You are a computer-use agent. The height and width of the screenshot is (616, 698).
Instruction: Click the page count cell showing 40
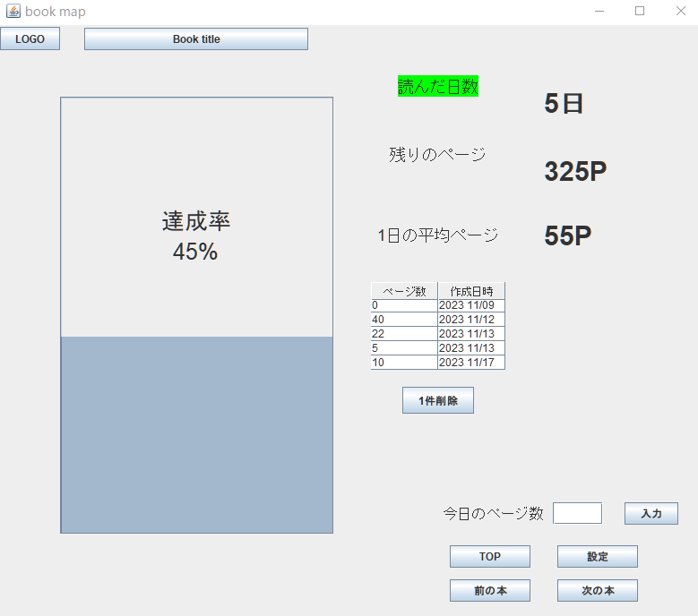tap(404, 320)
